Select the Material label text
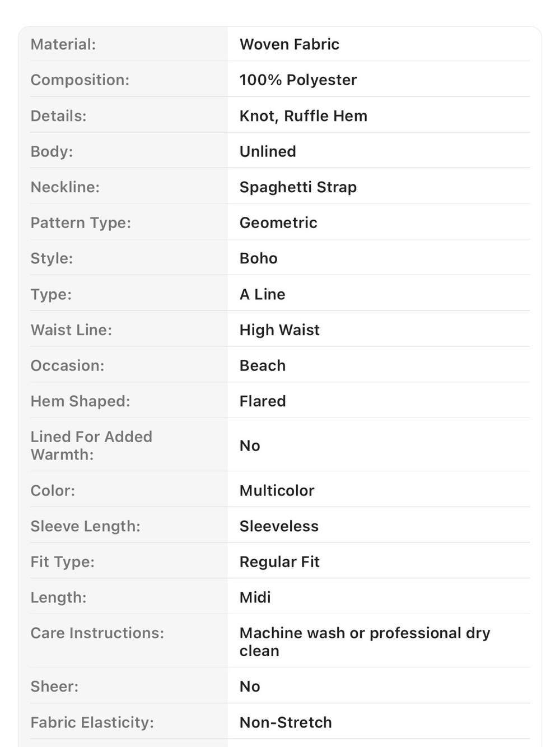Image resolution: width=560 pixels, height=747 pixels. (x=63, y=44)
